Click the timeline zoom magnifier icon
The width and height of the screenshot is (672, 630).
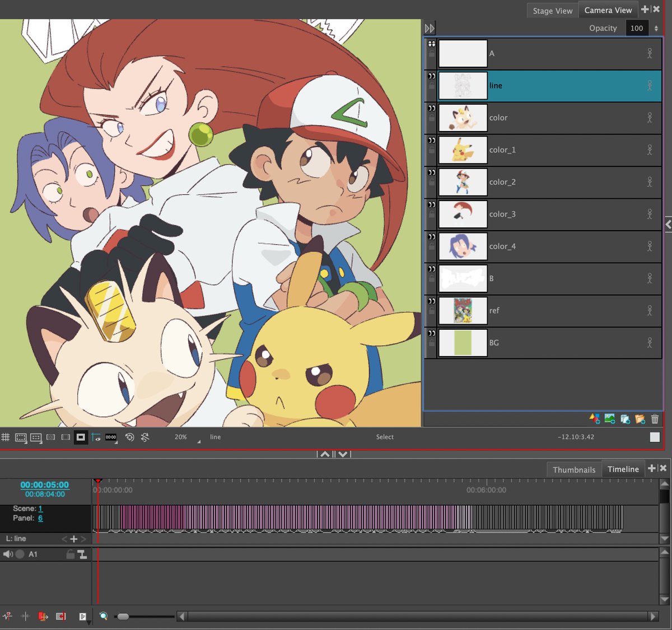pos(104,616)
